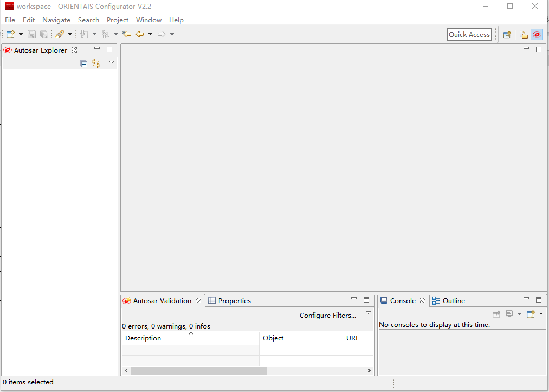The width and height of the screenshot is (549, 392).
Task: Click the New wizard toolbar icon
Action: (10, 34)
